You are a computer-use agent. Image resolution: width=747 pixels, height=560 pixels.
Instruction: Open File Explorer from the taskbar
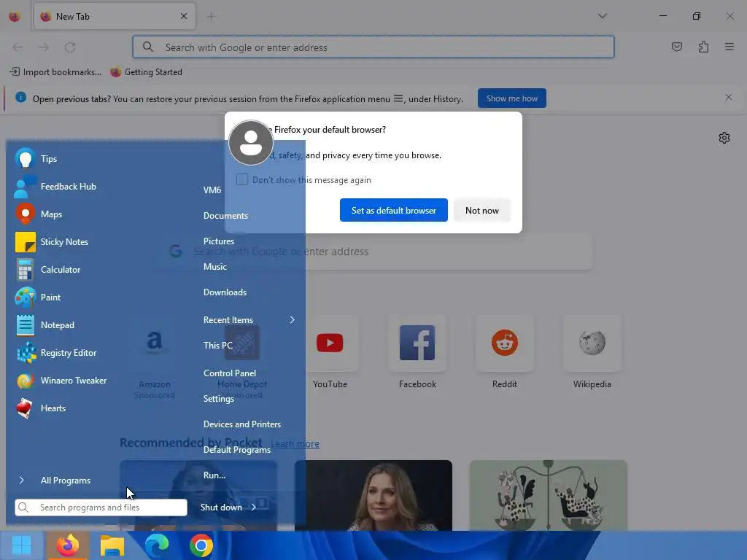[112, 545]
